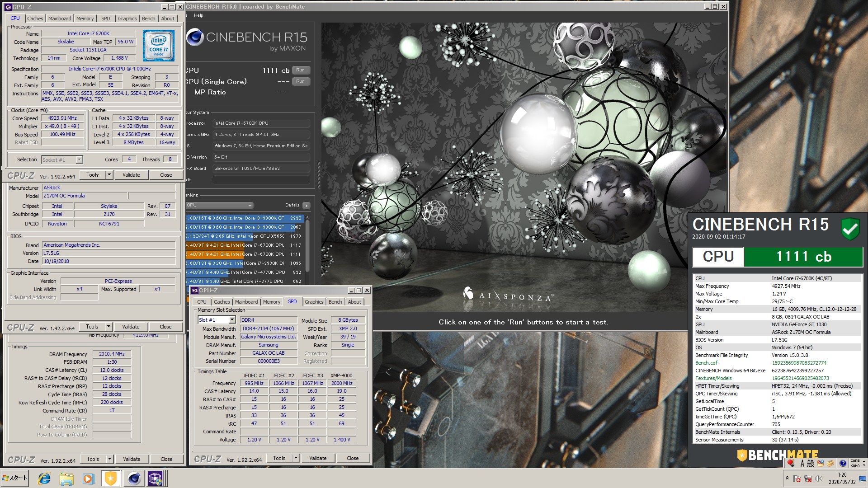Select Graphics tab in SPD CPU-Z window
This screenshot has height=488, width=868.
coord(314,302)
